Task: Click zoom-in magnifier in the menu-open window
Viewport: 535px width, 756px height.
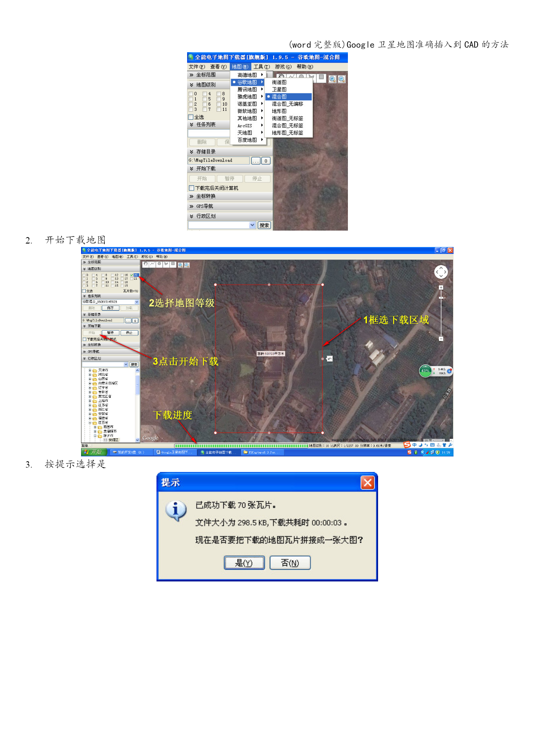Action: [332, 79]
